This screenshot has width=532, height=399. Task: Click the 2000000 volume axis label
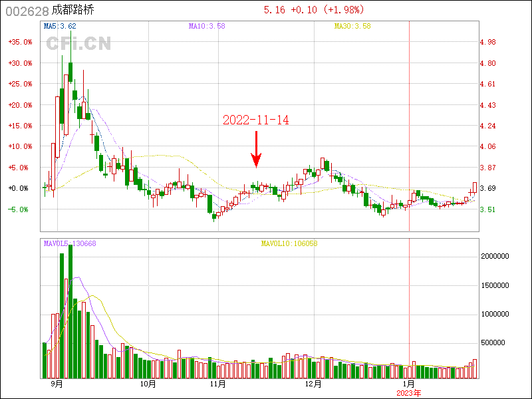click(494, 256)
